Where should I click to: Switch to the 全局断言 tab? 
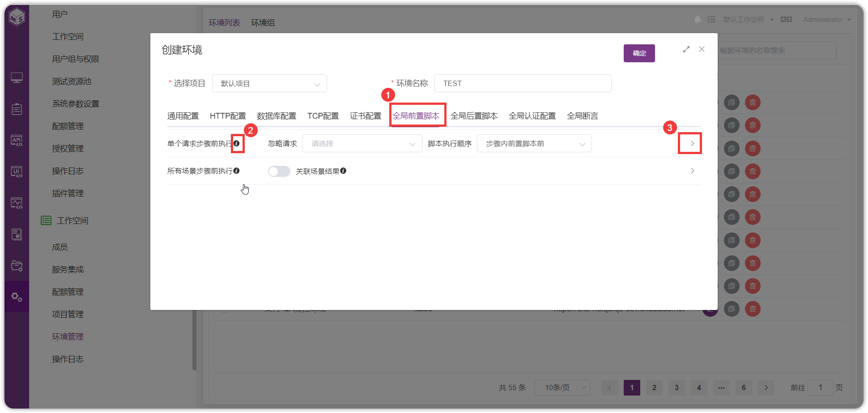[x=582, y=116]
